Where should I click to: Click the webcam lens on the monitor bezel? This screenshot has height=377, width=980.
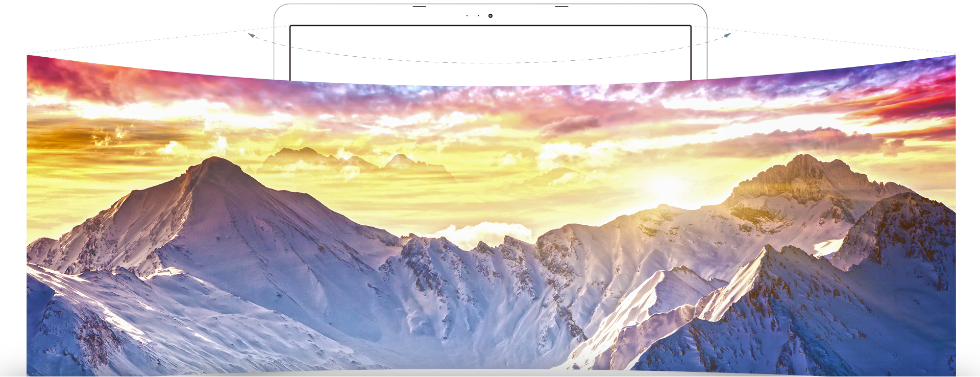click(491, 16)
